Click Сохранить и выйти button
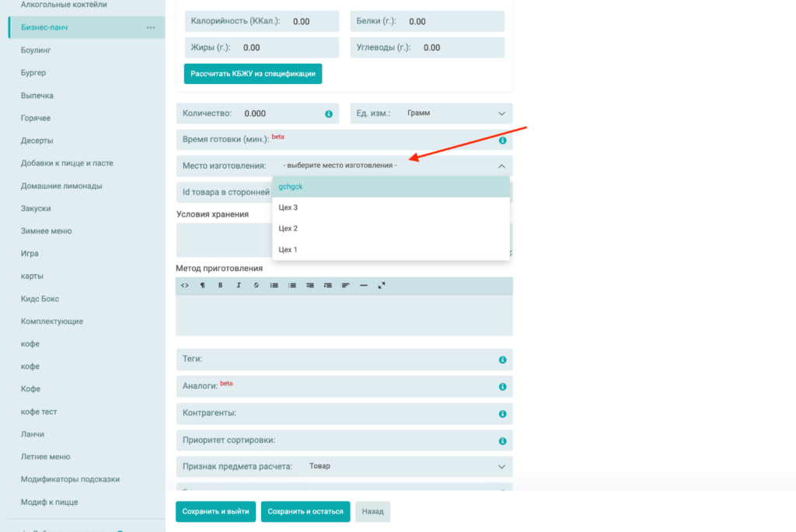796x532 pixels. (216, 511)
